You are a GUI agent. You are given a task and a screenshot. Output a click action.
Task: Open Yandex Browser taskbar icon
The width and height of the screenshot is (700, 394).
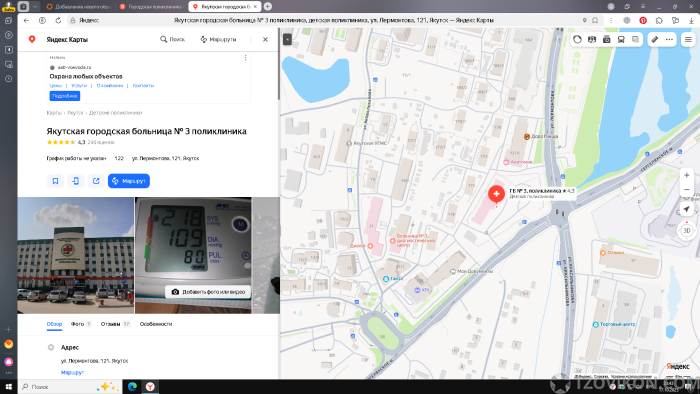point(150,387)
